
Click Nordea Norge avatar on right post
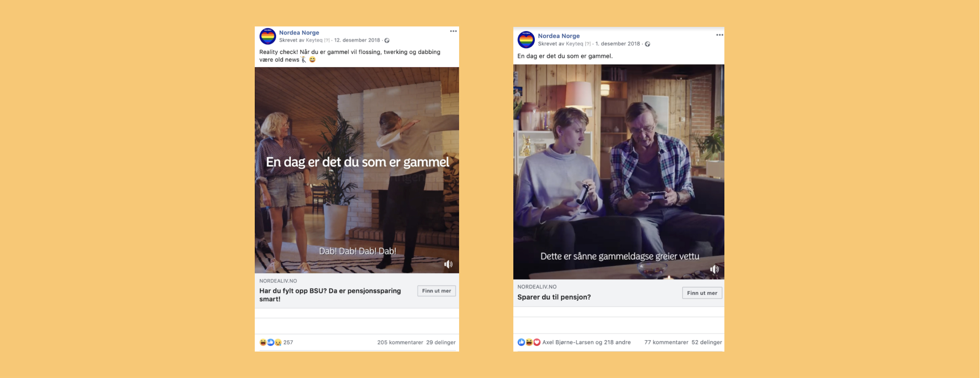[526, 40]
